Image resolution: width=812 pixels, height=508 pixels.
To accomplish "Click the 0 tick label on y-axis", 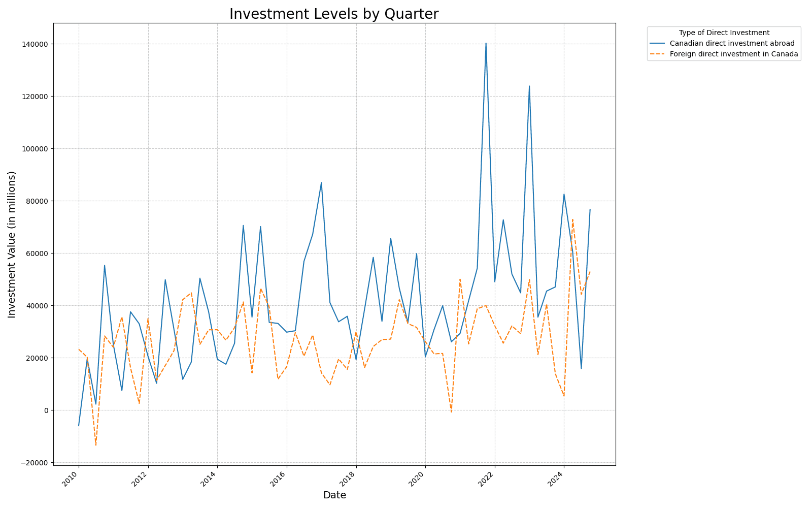I will coord(46,410).
